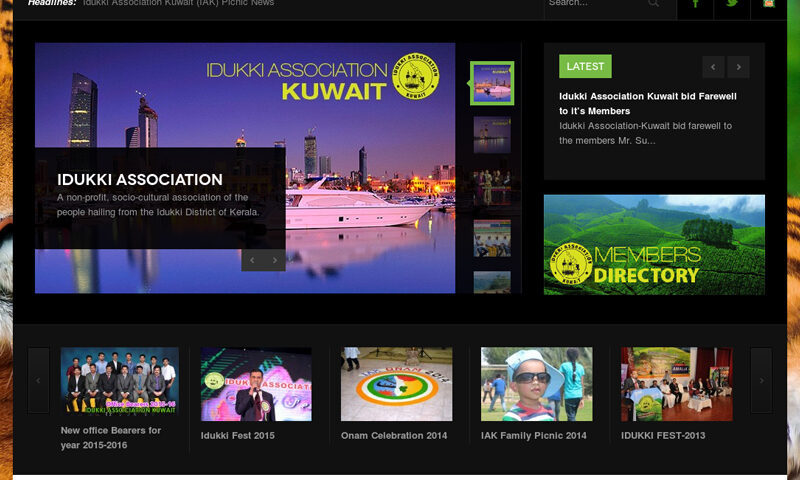Open 'IAK Family Picnic 2014' title link

(534, 436)
